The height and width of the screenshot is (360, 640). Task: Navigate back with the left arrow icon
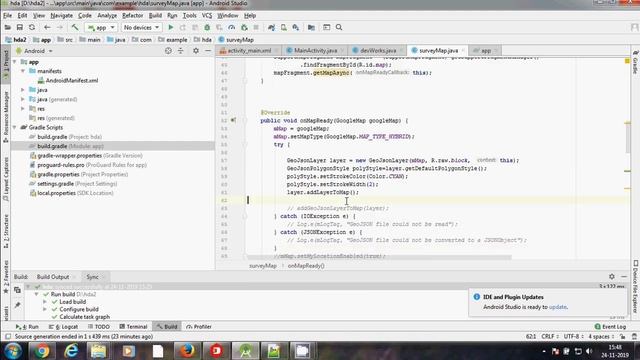(x=47, y=27)
